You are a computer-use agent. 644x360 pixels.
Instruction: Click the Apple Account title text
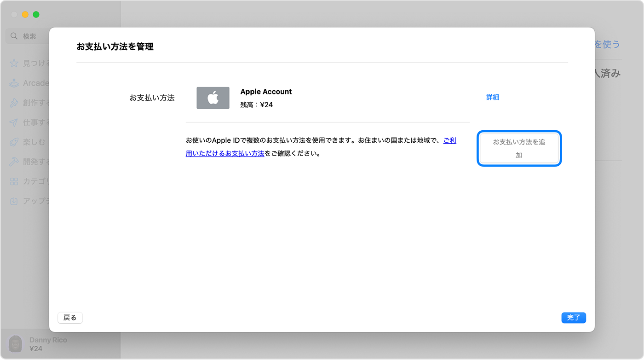266,92
